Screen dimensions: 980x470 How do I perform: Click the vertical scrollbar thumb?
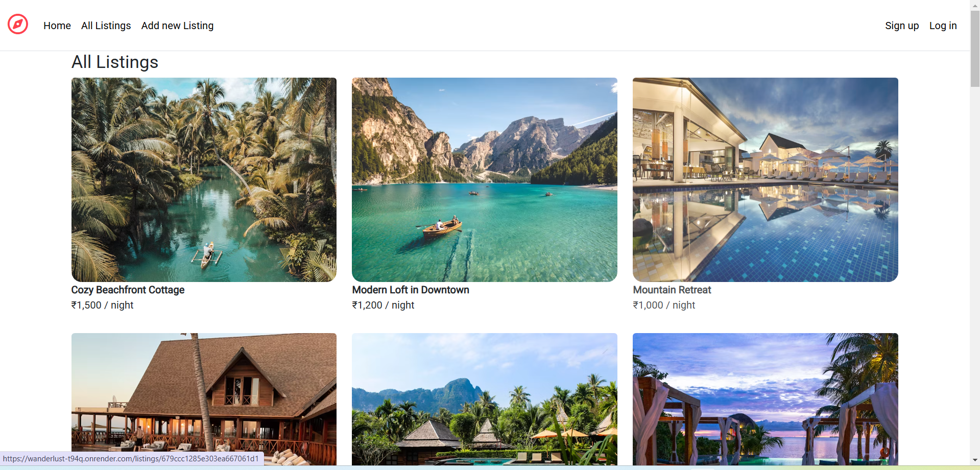[x=975, y=49]
